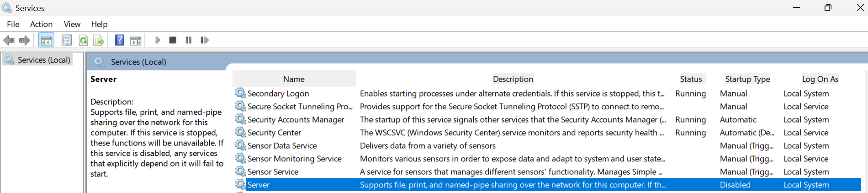
Task: Click the Export List toolbar icon
Action: pos(99,40)
